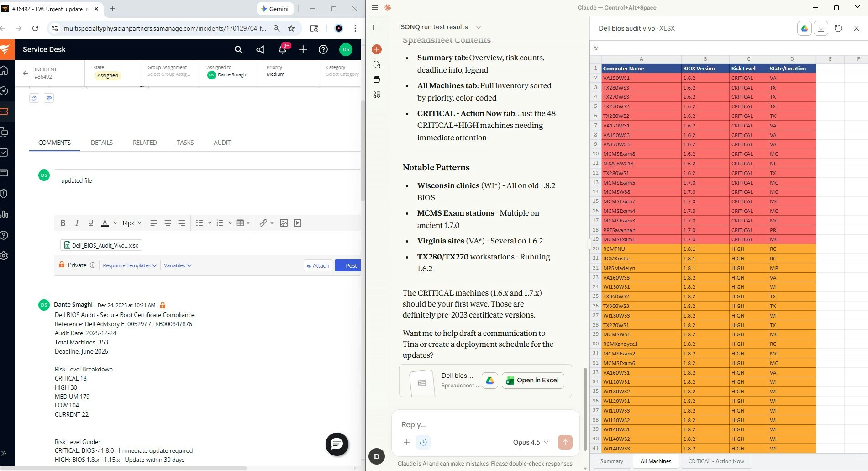Switch to the RELATED tab
This screenshot has width=868, height=471.
tap(145, 143)
